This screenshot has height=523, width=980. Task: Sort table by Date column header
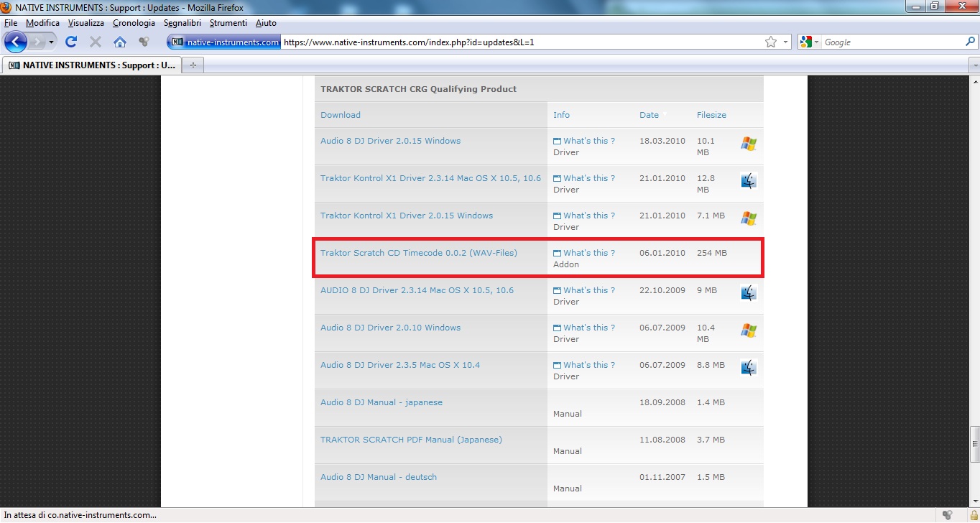(649, 115)
